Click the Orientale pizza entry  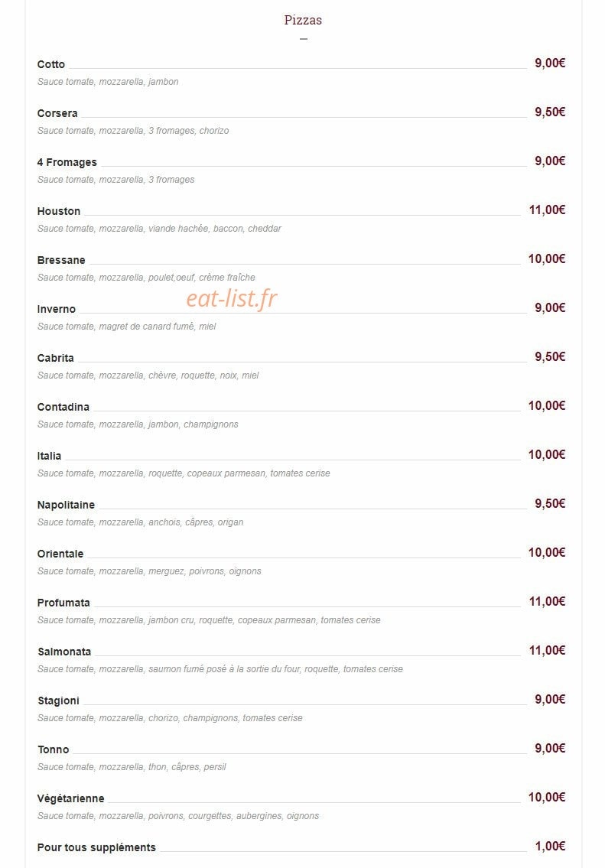(60, 554)
